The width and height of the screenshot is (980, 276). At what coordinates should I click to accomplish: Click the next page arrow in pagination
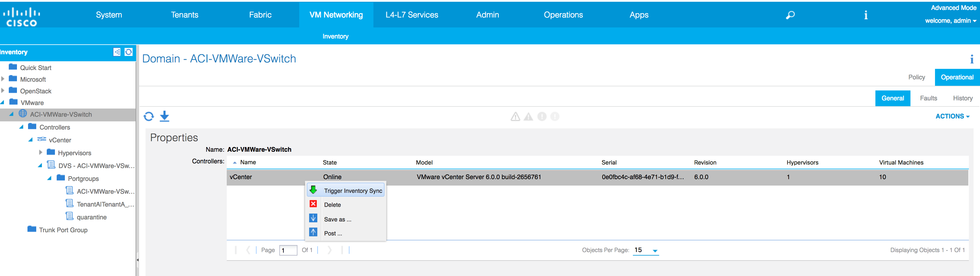pos(330,250)
